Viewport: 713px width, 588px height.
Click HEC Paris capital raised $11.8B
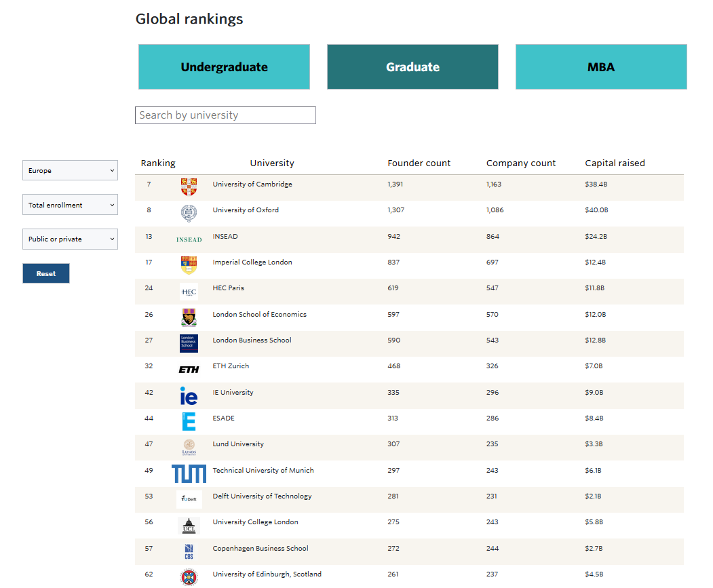click(595, 288)
